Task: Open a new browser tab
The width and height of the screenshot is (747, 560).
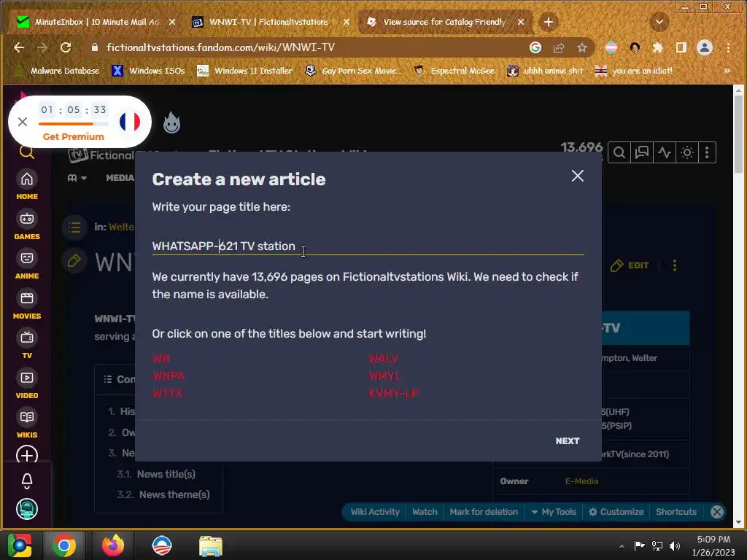Action: pos(549,22)
